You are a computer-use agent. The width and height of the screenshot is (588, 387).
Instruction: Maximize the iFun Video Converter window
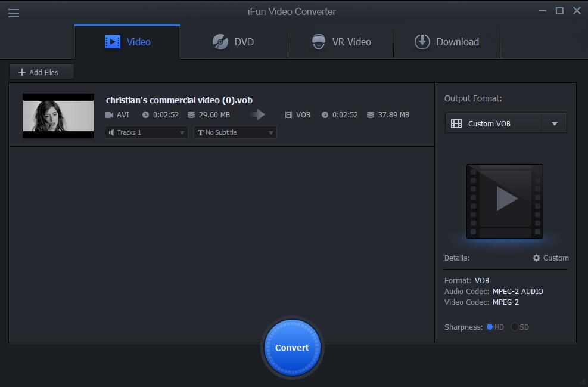pos(559,11)
